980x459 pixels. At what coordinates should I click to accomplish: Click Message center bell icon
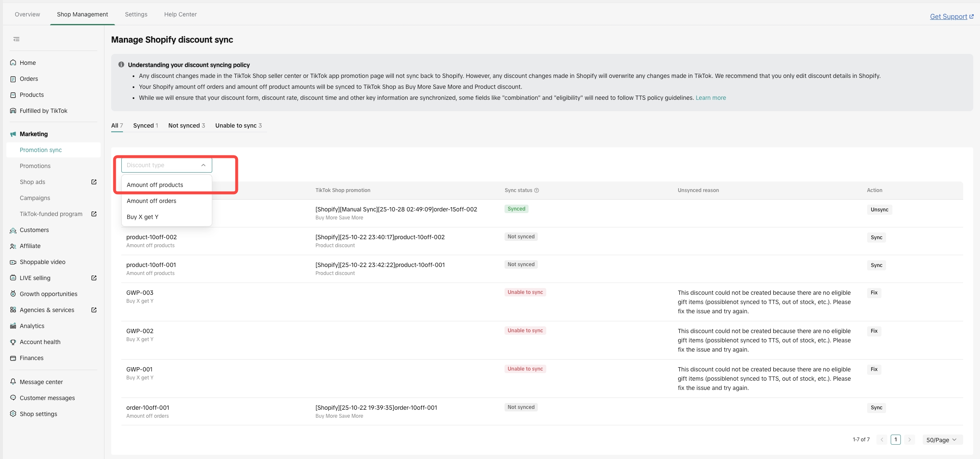click(13, 382)
